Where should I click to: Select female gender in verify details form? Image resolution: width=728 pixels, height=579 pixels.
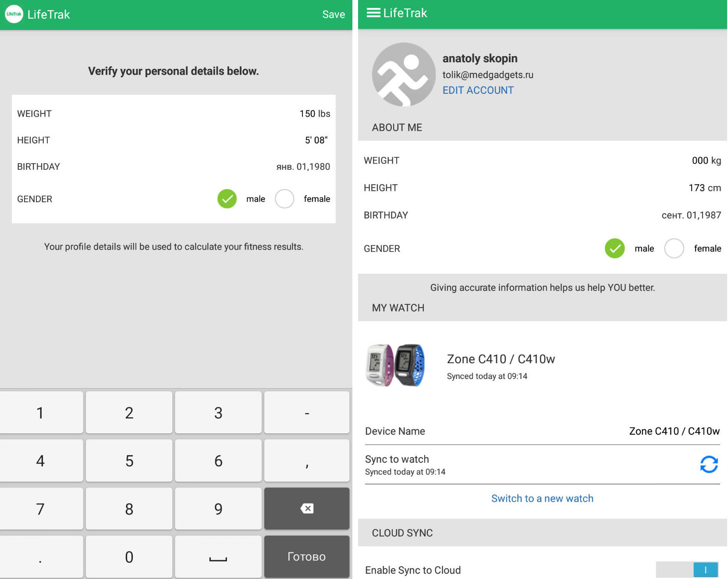tap(284, 199)
